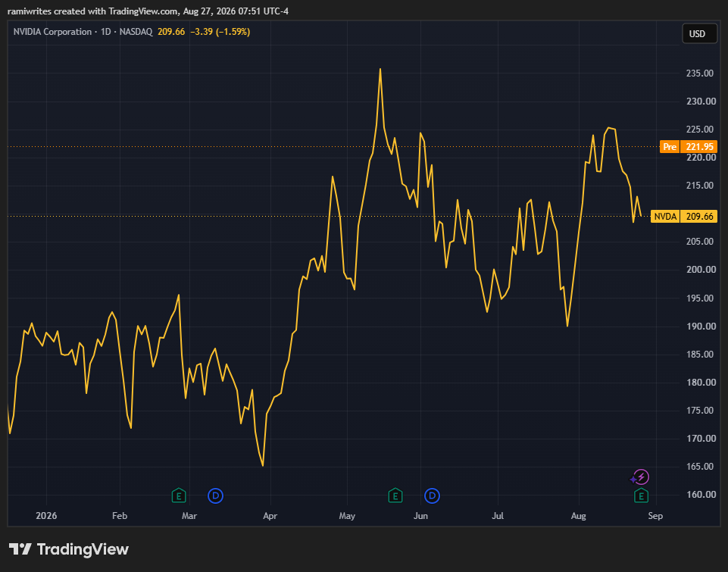
Task: Click the NVDA symbol price label
Action: point(665,217)
